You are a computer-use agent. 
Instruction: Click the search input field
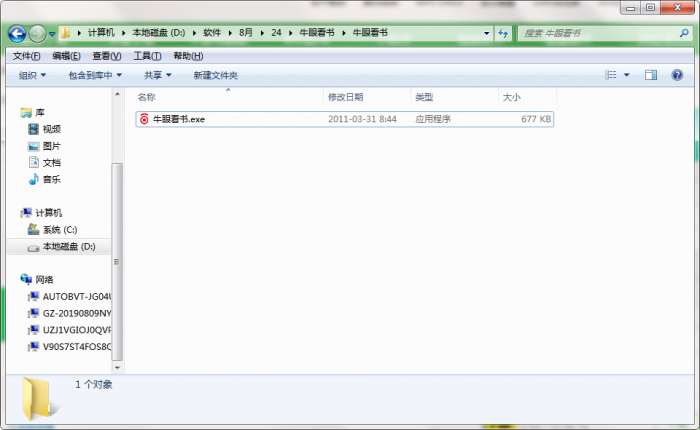598,33
